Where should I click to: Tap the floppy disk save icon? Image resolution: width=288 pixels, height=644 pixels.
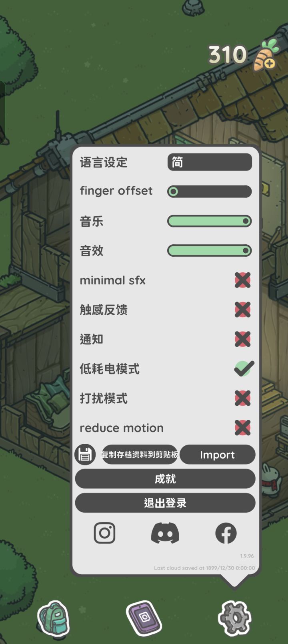coord(85,455)
